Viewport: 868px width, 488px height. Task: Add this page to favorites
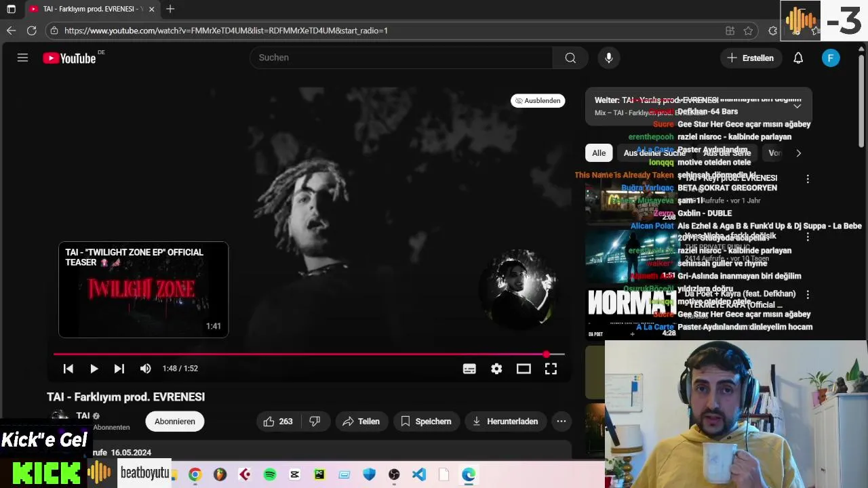(x=748, y=30)
